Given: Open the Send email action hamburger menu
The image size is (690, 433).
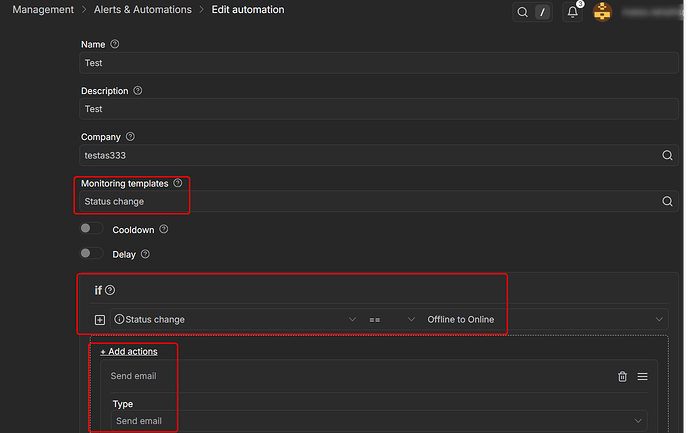Looking at the screenshot, I should (643, 376).
